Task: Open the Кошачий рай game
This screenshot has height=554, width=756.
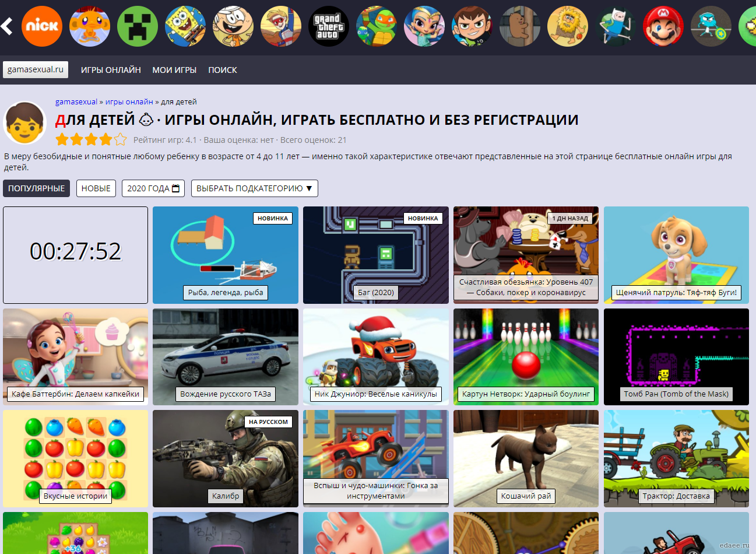Action: point(526,458)
